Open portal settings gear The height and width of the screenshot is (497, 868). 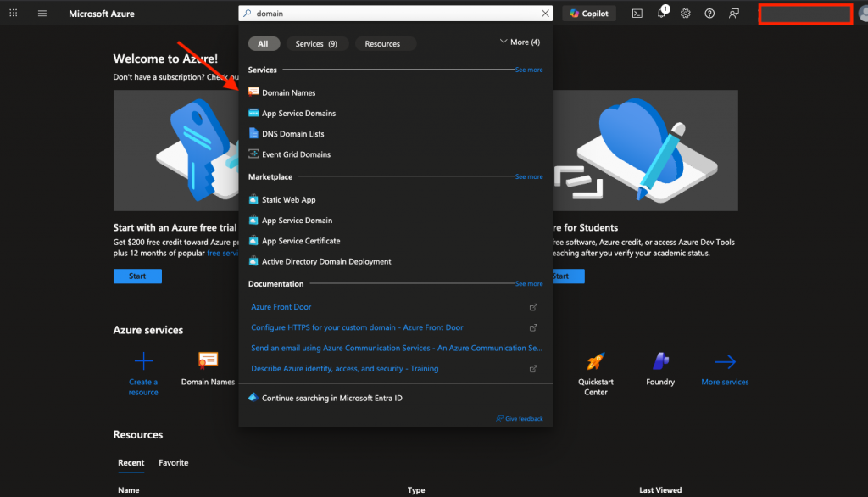coord(685,14)
